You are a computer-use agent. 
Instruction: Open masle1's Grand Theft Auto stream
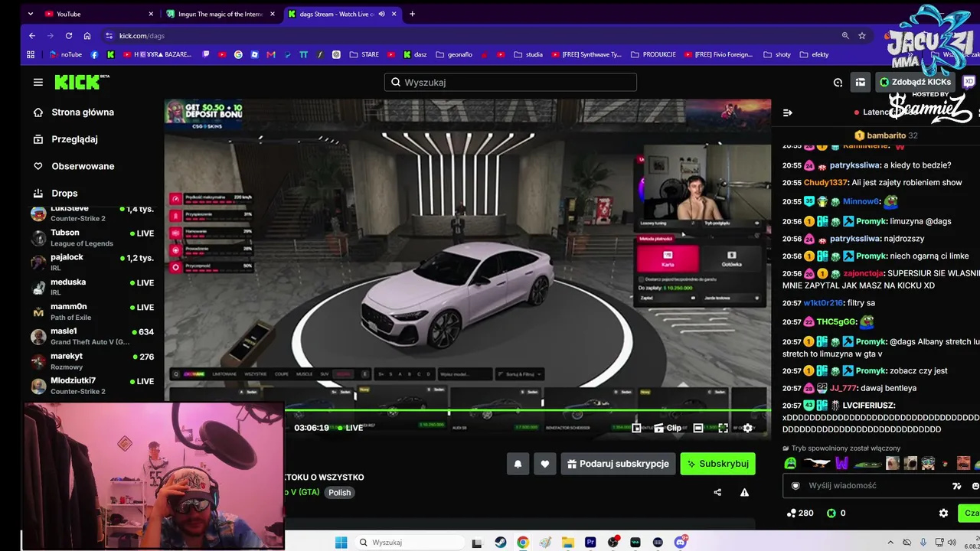pyautogui.click(x=92, y=336)
